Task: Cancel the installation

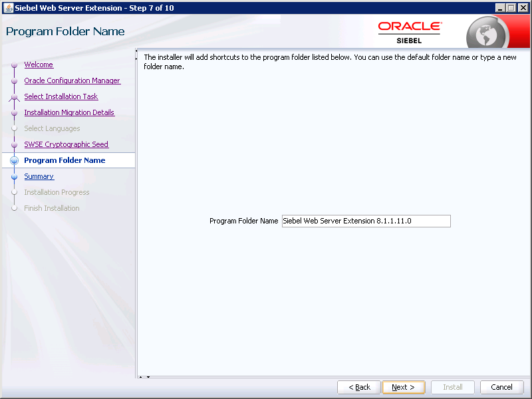Action: pos(501,387)
